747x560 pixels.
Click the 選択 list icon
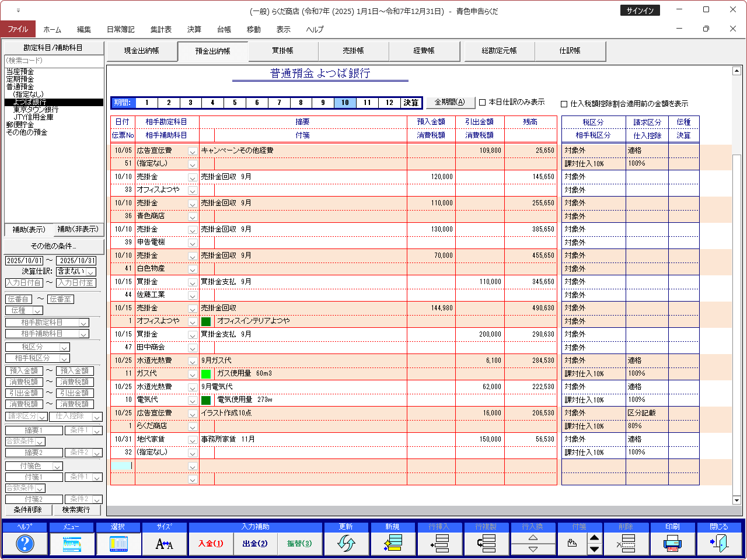[x=118, y=544]
